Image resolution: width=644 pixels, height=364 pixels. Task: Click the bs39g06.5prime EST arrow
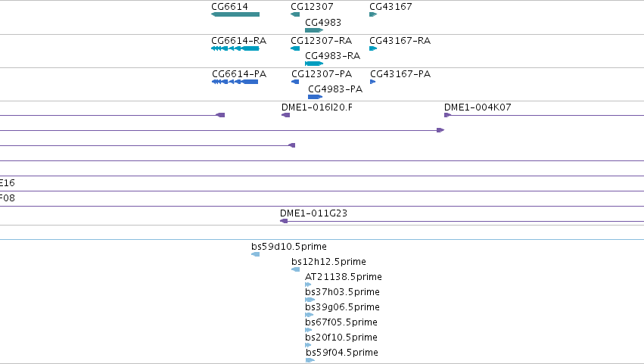[x=309, y=315]
